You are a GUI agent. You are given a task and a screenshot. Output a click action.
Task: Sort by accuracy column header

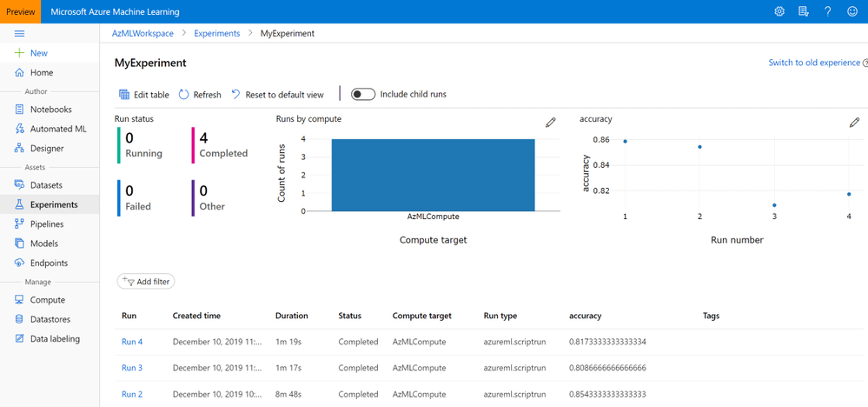(x=585, y=316)
